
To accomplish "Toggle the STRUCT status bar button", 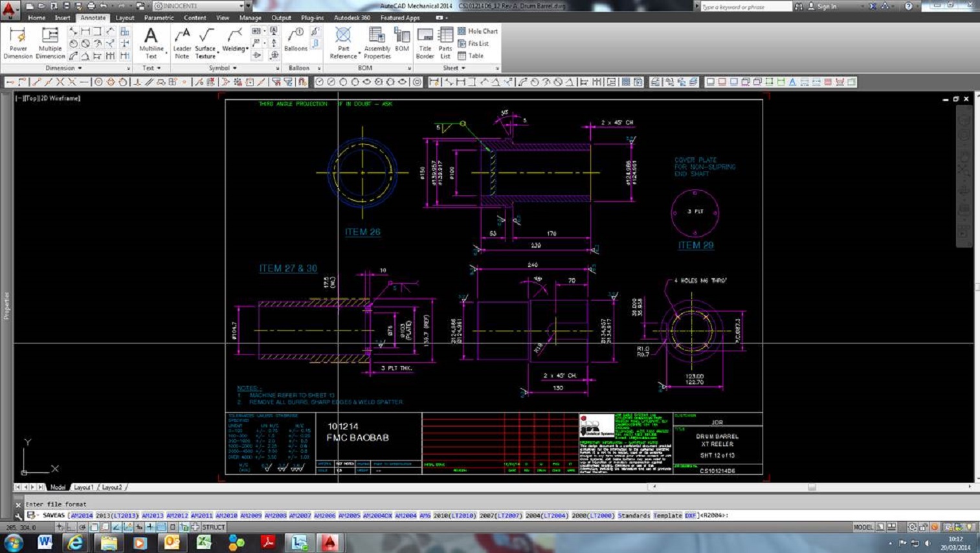I will (x=214, y=527).
